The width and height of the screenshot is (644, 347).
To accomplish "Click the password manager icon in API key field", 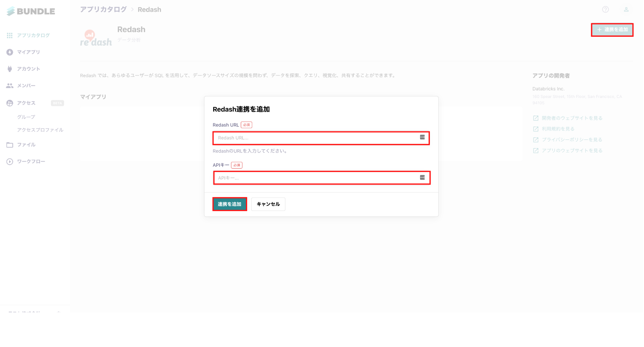I will [422, 177].
